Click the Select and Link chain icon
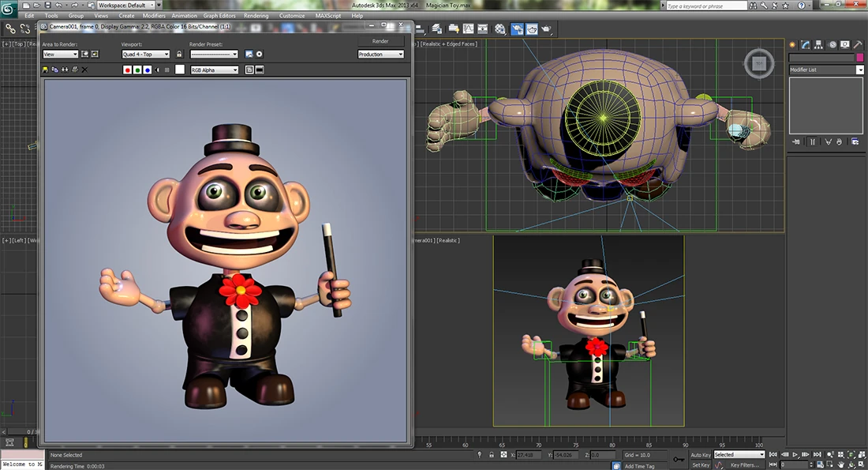Viewport: 868px width, 470px height. (11, 29)
